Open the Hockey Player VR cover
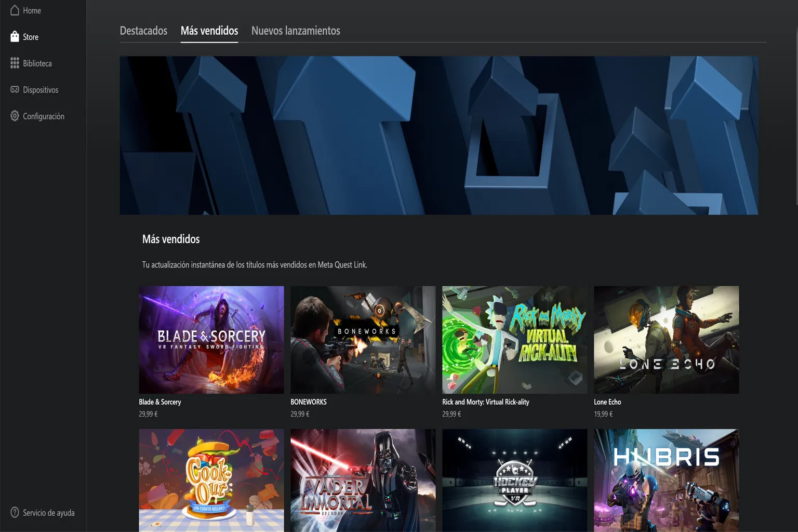 coord(515,481)
